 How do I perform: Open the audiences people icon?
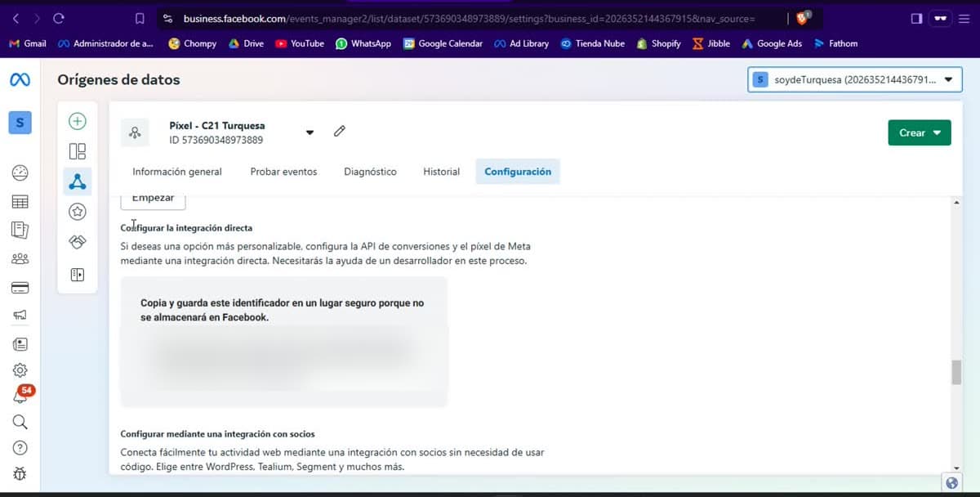pos(20,259)
